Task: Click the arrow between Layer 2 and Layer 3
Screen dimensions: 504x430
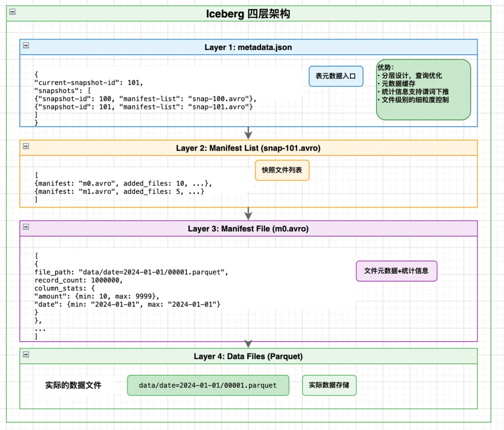Action: pos(248,214)
